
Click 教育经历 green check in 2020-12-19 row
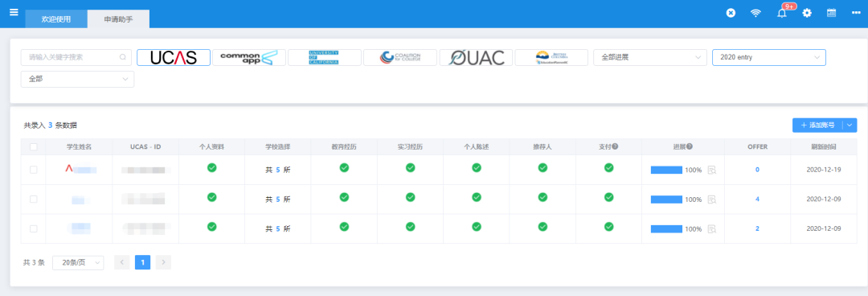tap(344, 167)
